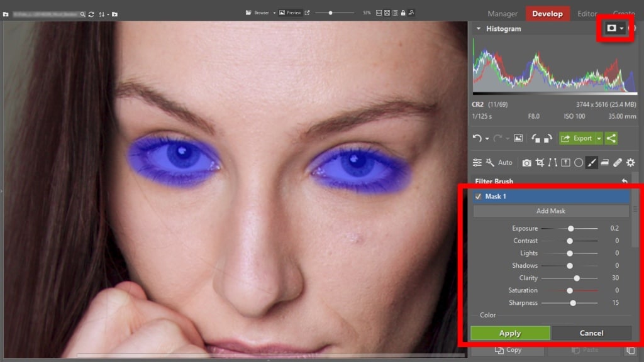Switch to the Editor module

click(587, 13)
